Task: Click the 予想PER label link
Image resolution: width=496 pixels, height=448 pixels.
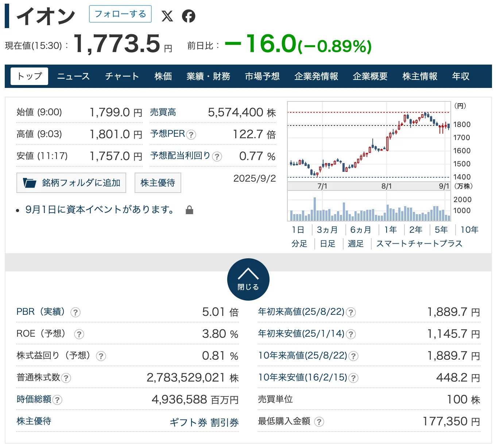Action: [x=168, y=134]
